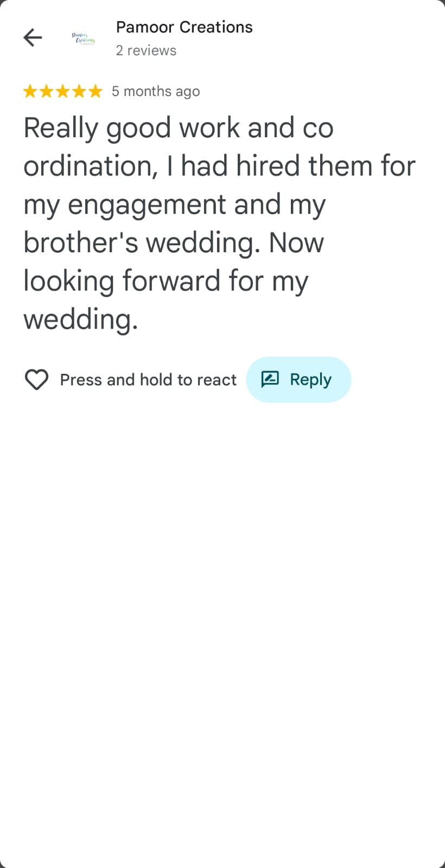This screenshot has height=868, width=445.
Task: Click the reply icon inside the Reply button
Action: pos(270,379)
